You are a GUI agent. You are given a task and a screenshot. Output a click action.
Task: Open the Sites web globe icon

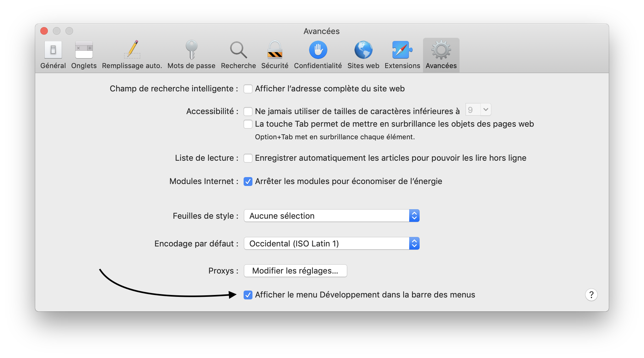pos(363,50)
